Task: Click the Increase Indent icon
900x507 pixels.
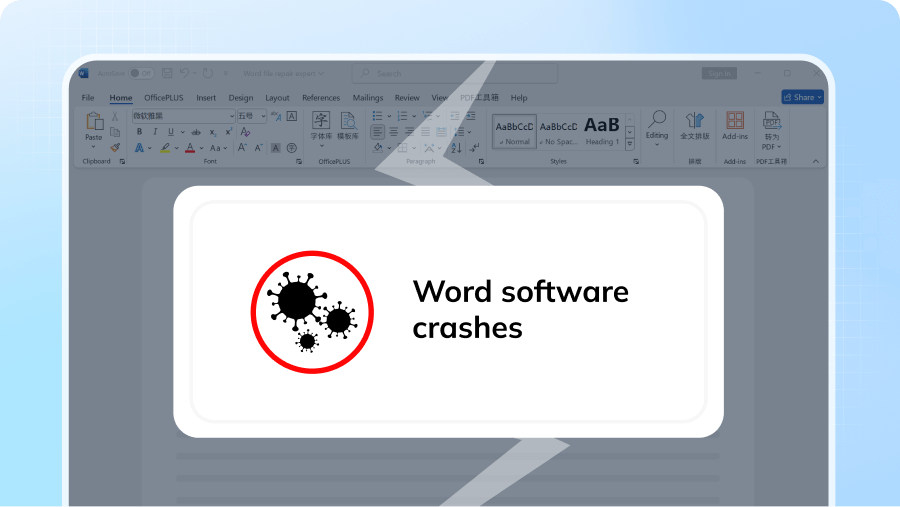Action: point(471,116)
